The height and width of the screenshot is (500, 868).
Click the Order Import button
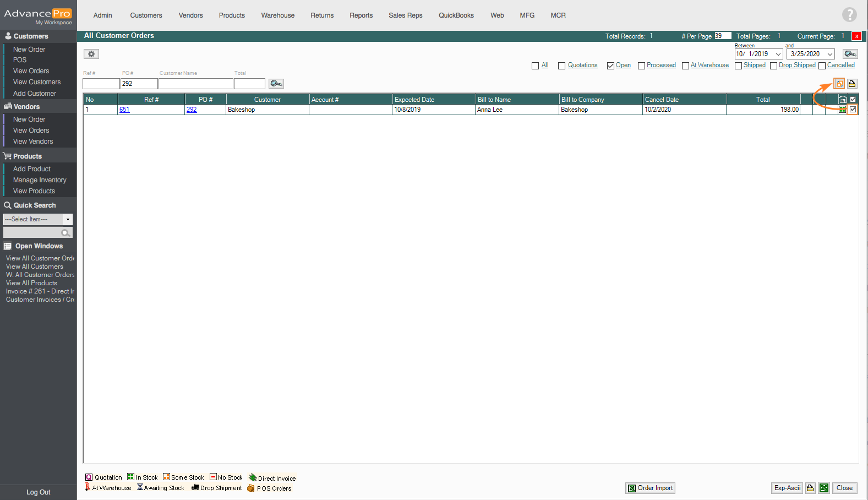[650, 488]
